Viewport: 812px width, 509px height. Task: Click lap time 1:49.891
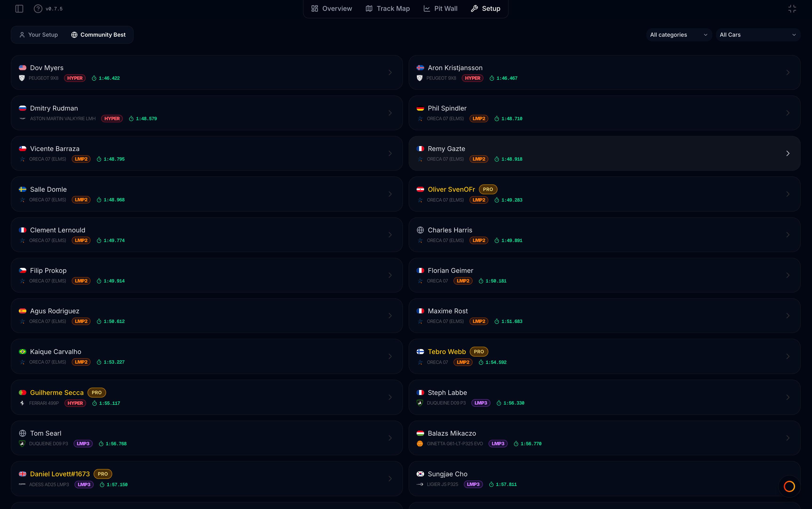click(512, 240)
